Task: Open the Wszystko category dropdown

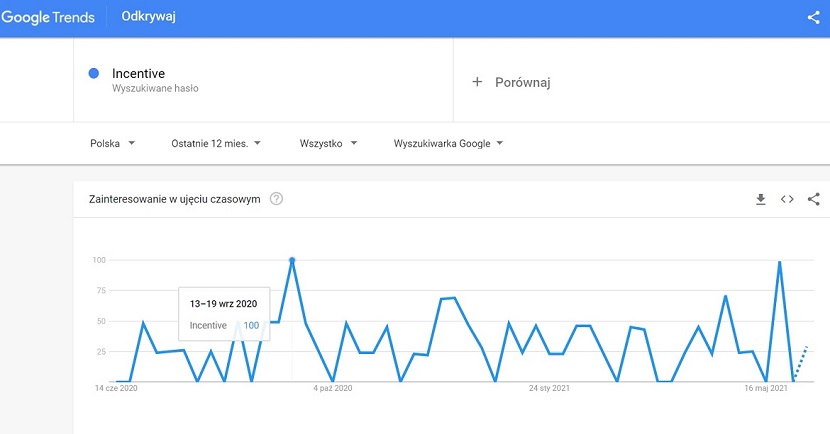Action: [328, 143]
